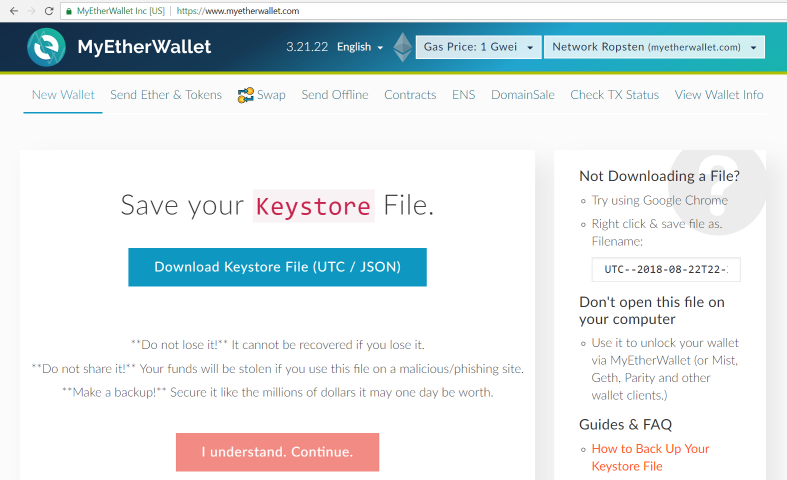Image resolution: width=787 pixels, height=480 pixels.
Task: Click Download Keystore File (UTC / JSON) button
Action: coord(278,267)
